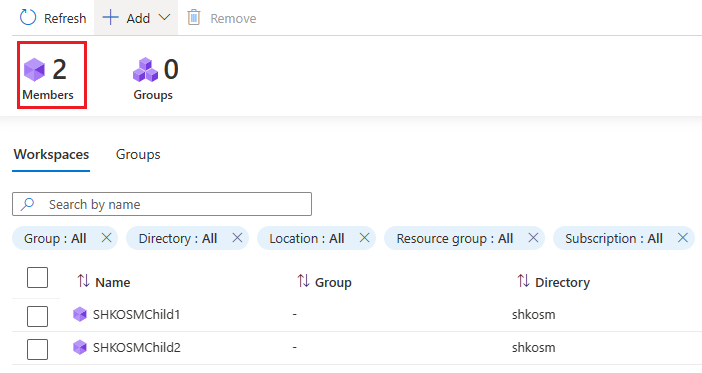Clear the Directory : All filter

237,238
